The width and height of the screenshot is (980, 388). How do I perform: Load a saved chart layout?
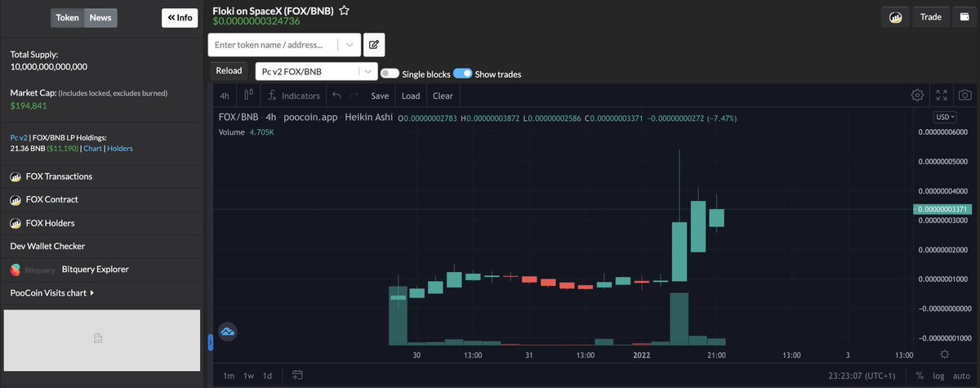(x=411, y=96)
